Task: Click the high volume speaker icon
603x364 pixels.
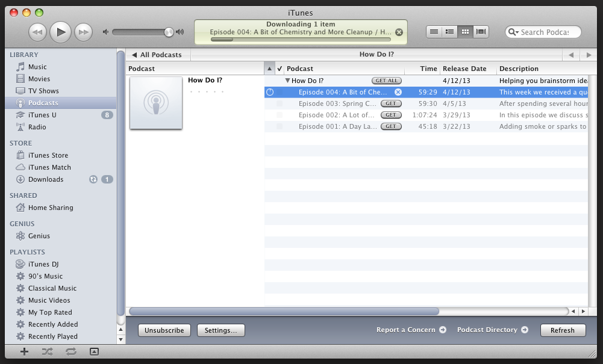Action: tap(180, 32)
